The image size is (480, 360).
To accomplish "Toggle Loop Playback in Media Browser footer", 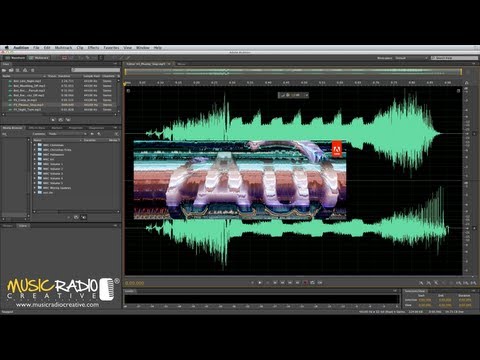I will coord(76,217).
